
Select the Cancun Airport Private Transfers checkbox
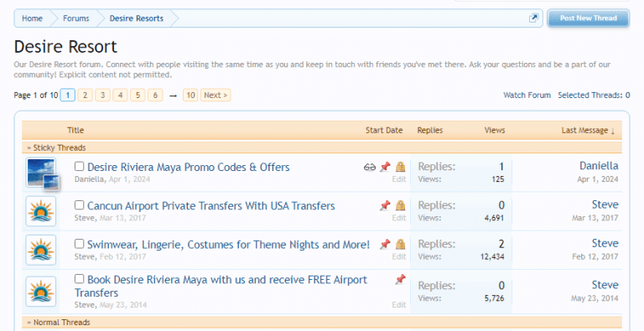pos(80,205)
